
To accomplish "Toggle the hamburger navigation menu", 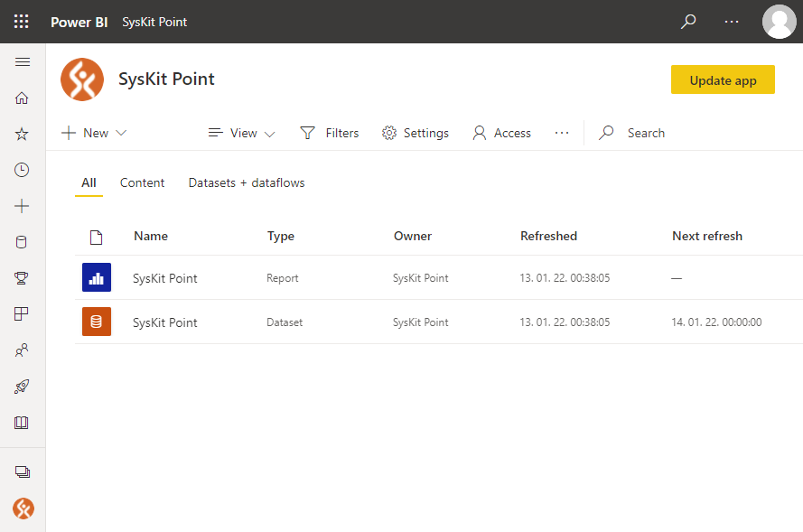I will click(23, 62).
